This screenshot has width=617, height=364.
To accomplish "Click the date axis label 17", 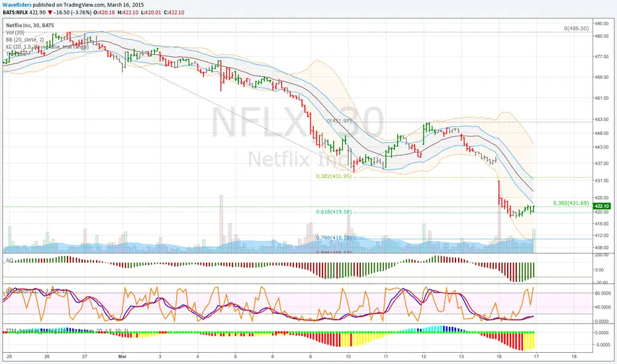I will [x=536, y=357].
